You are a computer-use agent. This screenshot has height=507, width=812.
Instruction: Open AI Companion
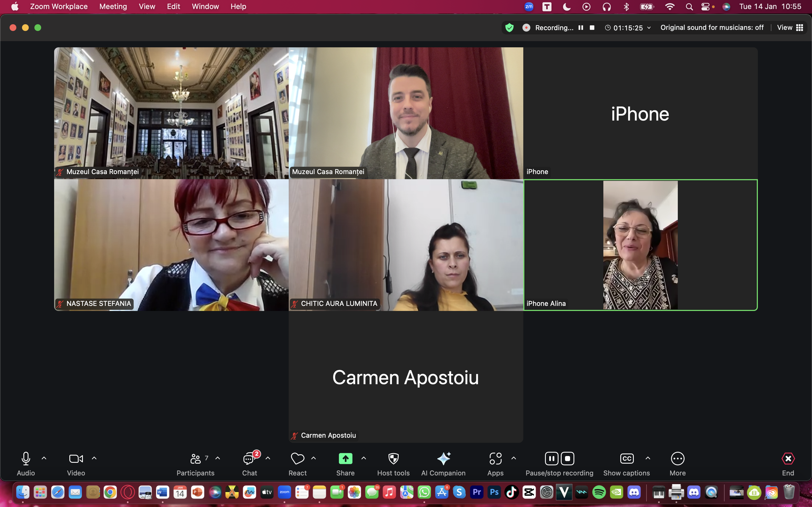(443, 459)
